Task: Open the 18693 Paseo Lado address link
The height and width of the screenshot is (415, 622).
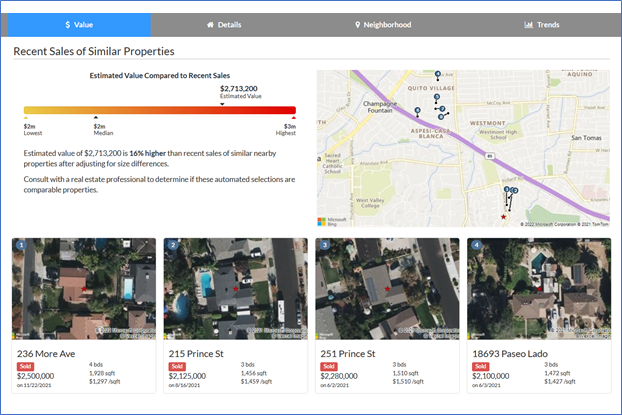Action: click(x=510, y=354)
